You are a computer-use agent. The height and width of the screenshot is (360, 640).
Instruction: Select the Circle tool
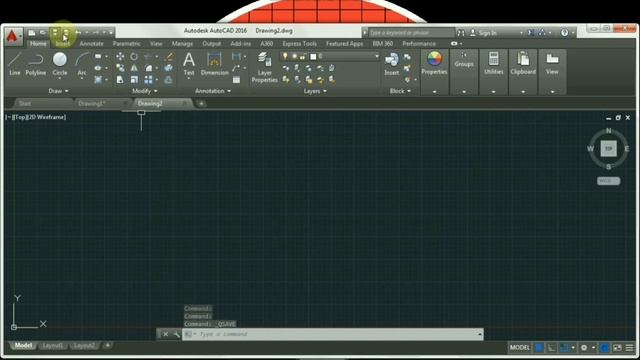60,63
